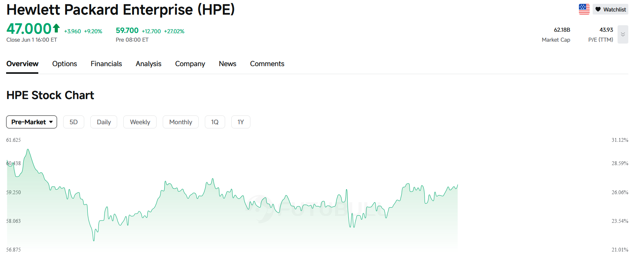This screenshot has height=258, width=644.
Task: Click the US flag market icon
Action: point(584,9)
